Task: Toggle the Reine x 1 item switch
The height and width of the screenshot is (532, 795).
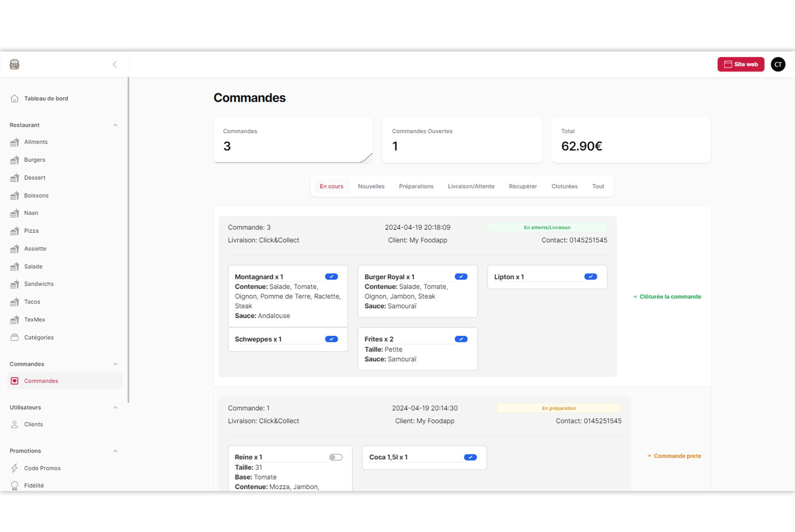Action: click(x=336, y=457)
